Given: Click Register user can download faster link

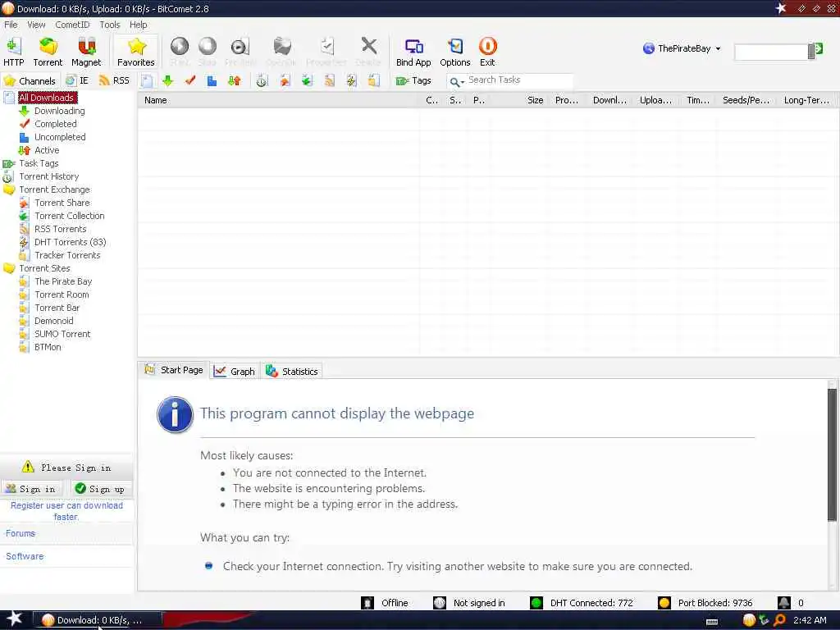Looking at the screenshot, I should click(67, 511).
